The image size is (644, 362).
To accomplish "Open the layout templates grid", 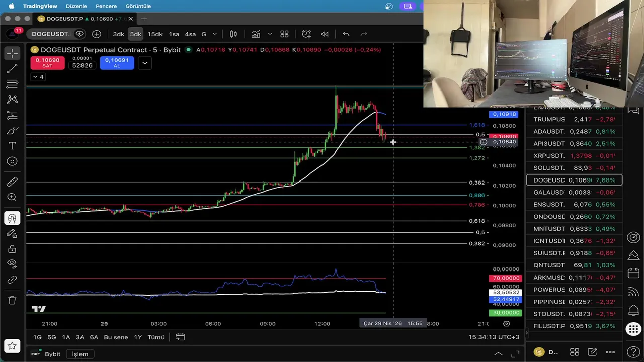I will (284, 34).
